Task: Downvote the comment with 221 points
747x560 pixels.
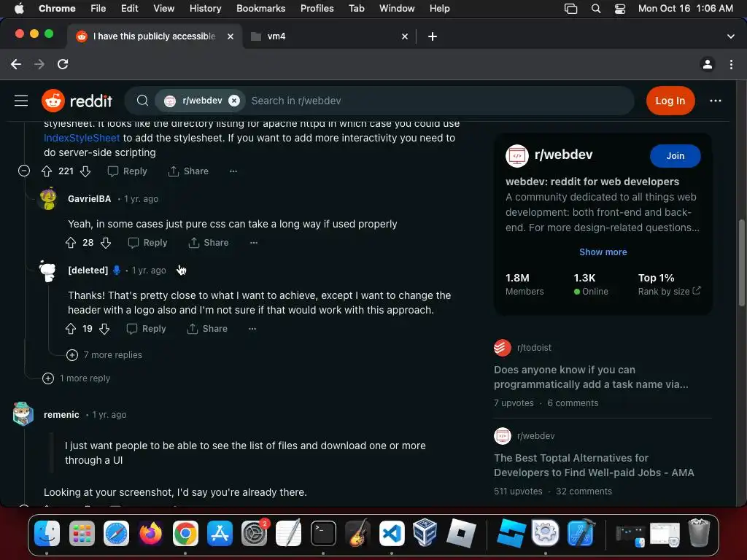Action: (85, 171)
